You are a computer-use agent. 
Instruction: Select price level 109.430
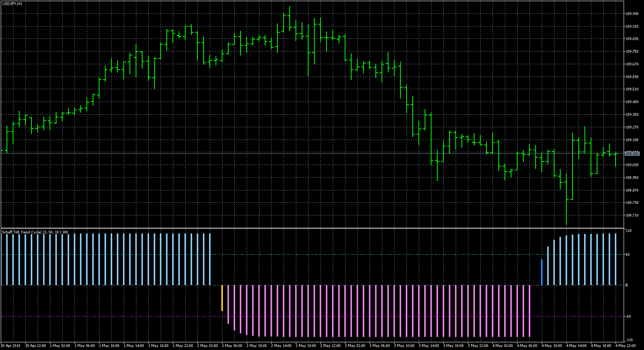pyautogui.click(x=632, y=102)
